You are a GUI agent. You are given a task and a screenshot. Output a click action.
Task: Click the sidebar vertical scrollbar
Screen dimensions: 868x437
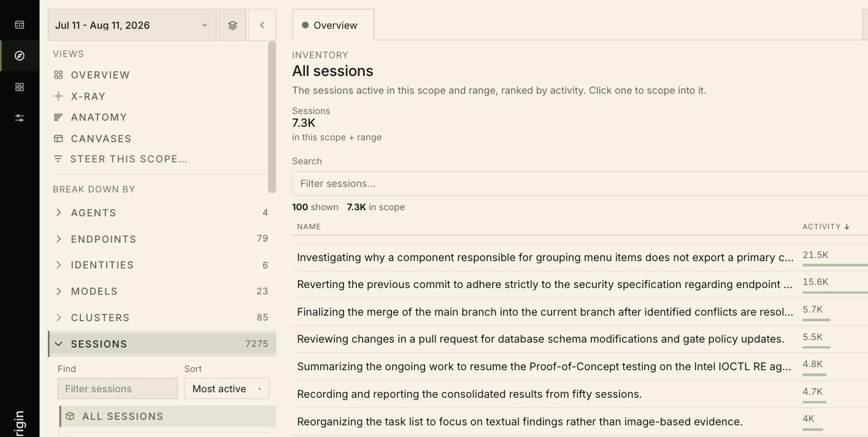[x=272, y=116]
